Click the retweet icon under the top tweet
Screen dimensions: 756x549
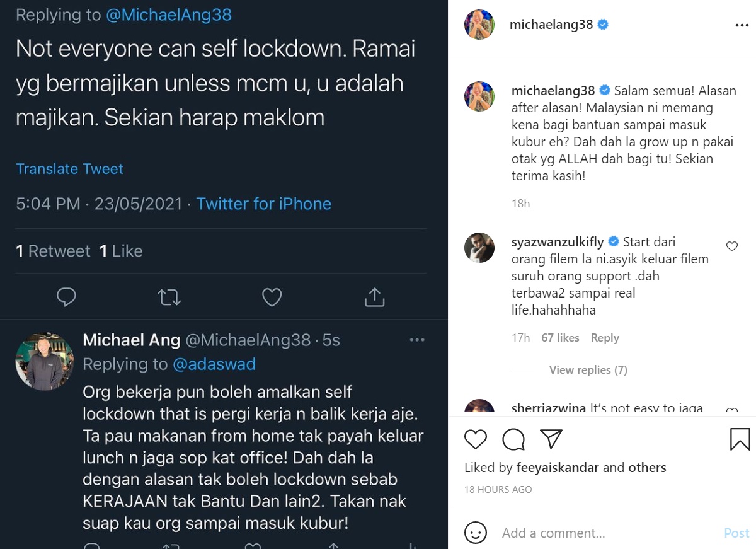point(169,297)
